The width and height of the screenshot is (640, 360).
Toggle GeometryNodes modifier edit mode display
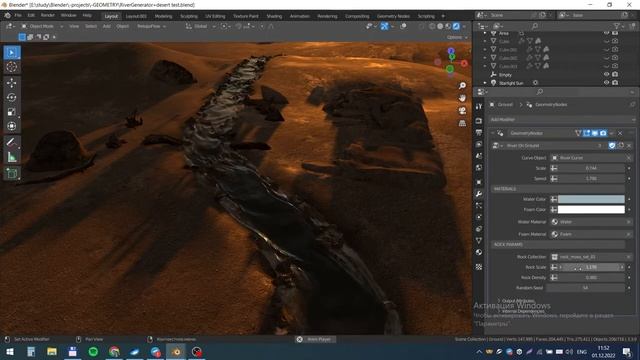[x=587, y=133]
